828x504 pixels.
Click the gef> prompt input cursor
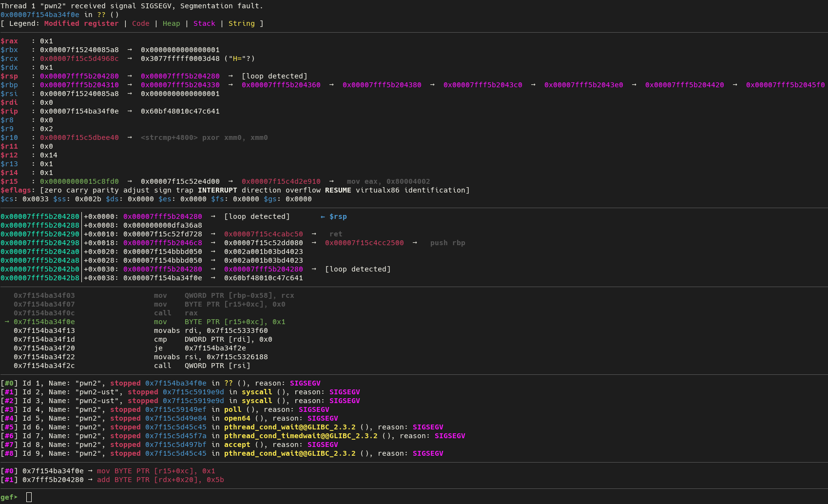[x=29, y=497]
